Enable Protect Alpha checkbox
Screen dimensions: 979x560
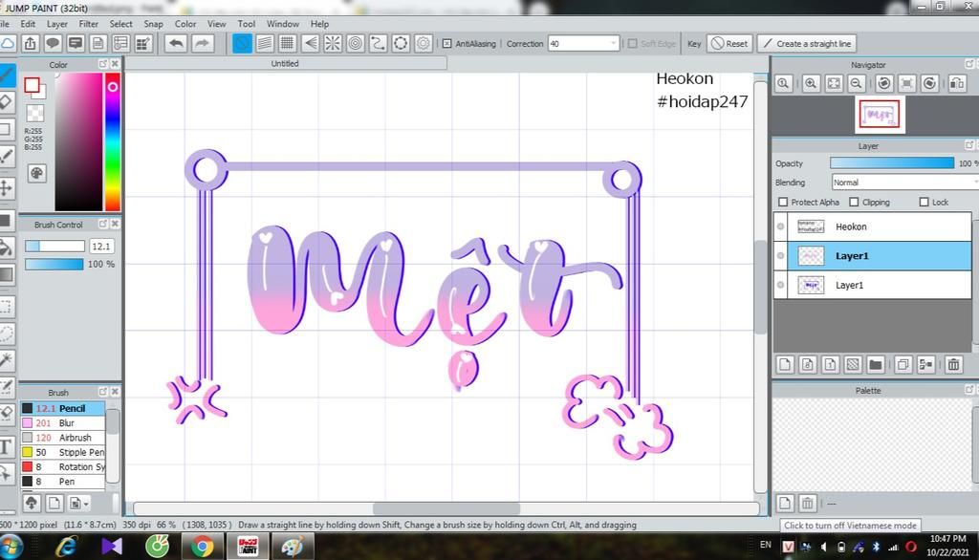(783, 203)
